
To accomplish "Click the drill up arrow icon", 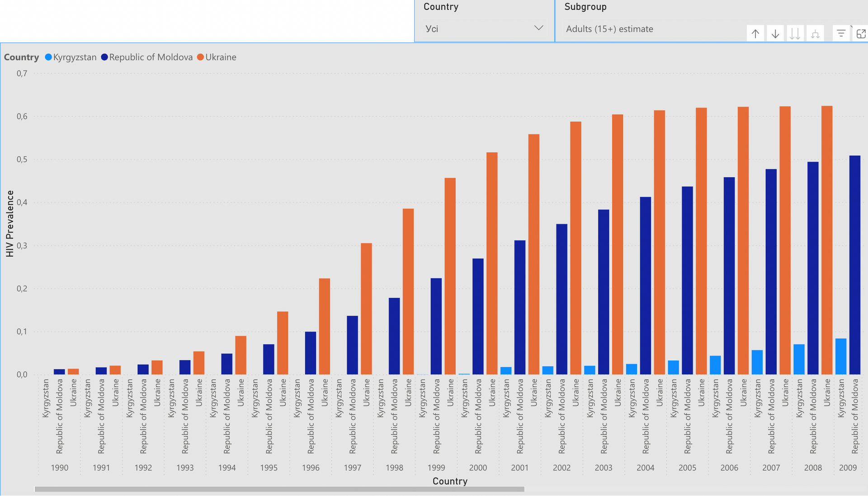I will point(755,33).
